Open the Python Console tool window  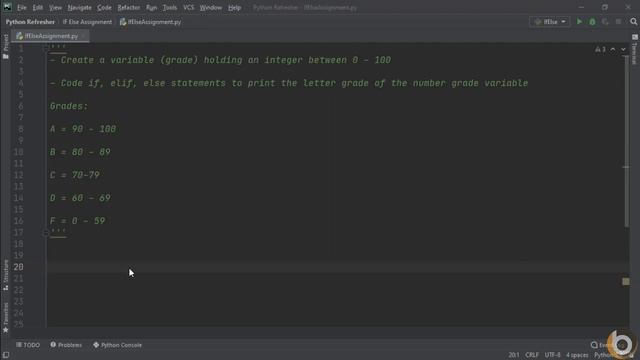tap(118, 345)
